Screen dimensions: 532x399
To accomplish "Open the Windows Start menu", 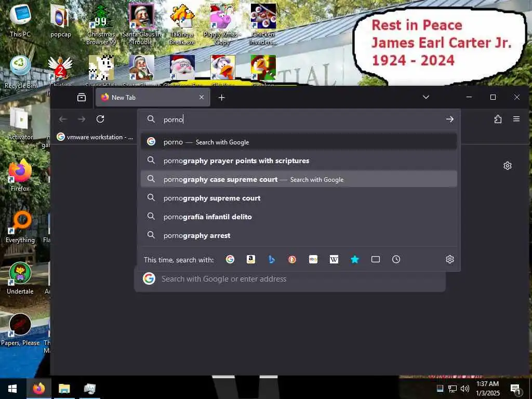I will click(x=12, y=388).
